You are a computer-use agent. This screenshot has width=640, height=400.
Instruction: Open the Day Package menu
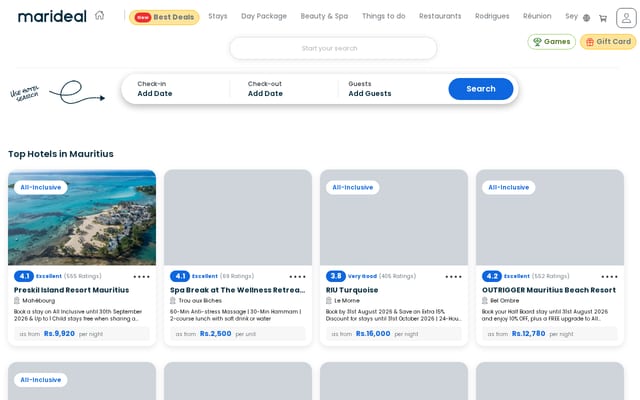tap(264, 16)
